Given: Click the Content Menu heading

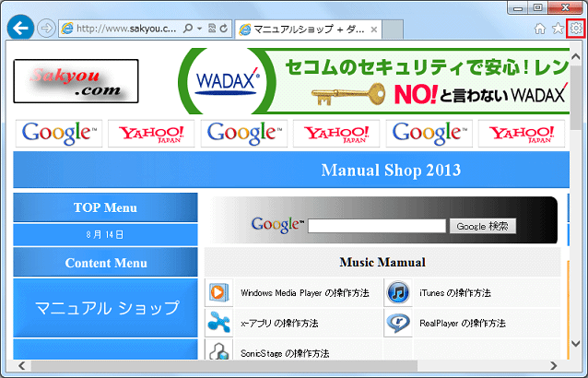Looking at the screenshot, I should coord(105,263).
